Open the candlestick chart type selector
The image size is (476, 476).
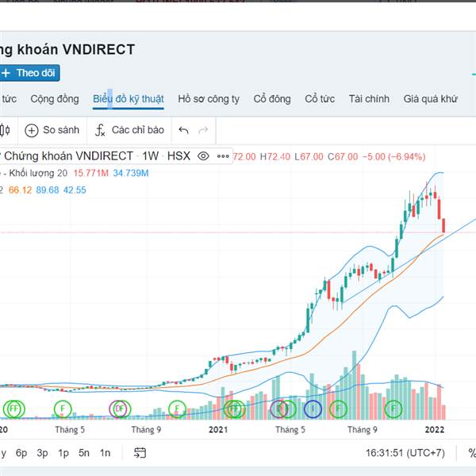(x=6, y=130)
